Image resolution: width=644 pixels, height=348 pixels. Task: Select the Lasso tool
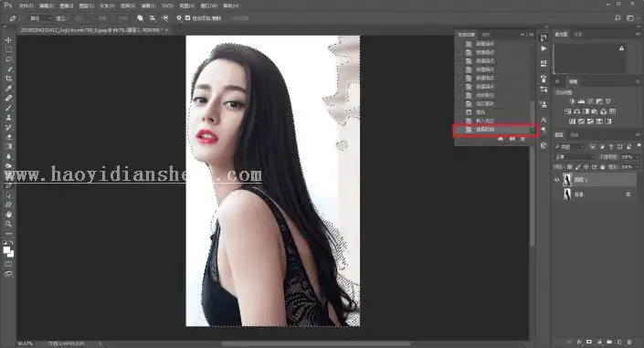click(x=8, y=59)
